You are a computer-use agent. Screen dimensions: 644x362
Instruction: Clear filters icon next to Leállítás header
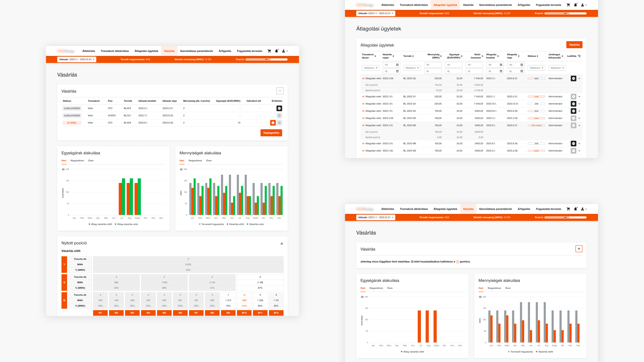[579, 56]
